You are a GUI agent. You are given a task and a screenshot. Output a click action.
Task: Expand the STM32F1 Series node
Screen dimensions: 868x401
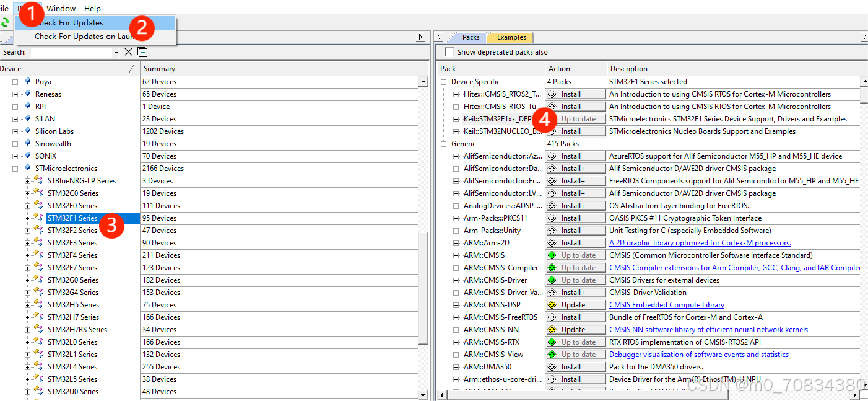27,218
